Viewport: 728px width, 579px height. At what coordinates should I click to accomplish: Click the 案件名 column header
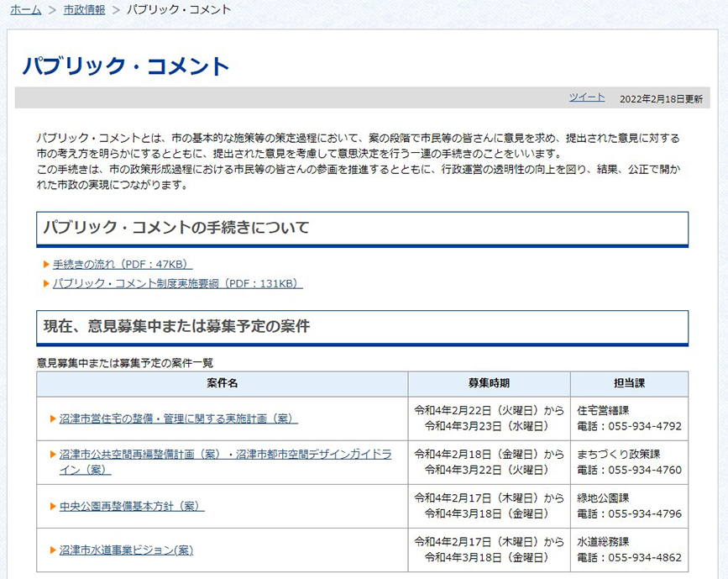[223, 383]
